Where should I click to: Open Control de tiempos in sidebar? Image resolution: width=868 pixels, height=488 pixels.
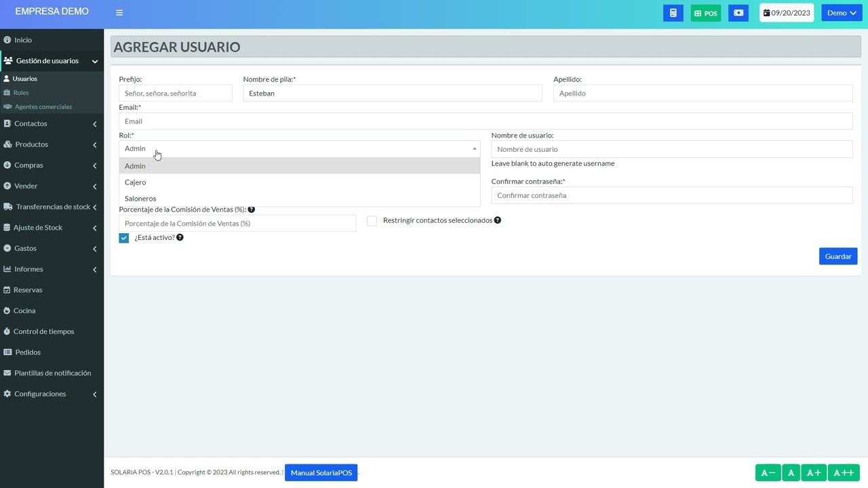click(x=52, y=331)
